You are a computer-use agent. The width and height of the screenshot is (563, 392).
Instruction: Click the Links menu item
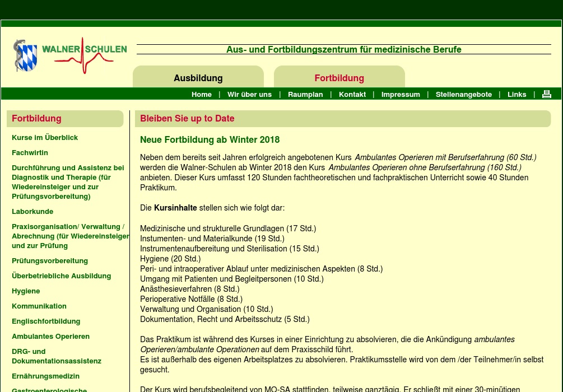point(517,95)
